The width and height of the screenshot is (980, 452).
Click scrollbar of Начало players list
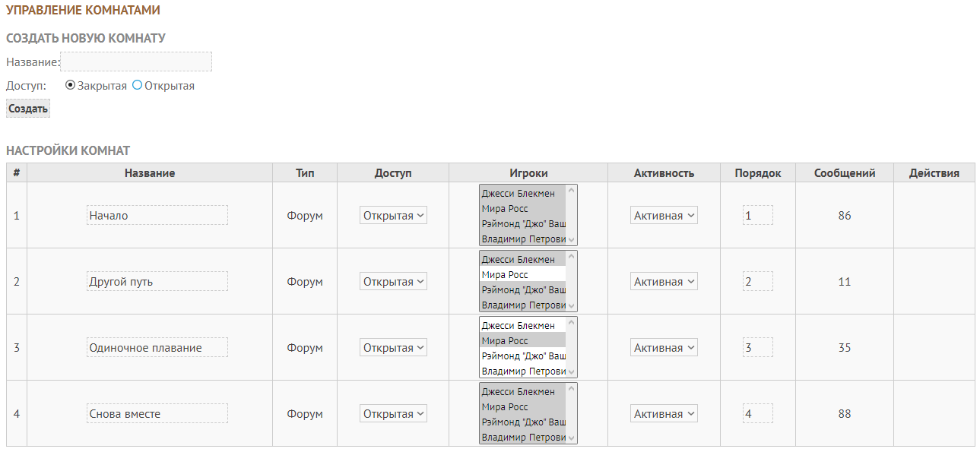(x=572, y=216)
